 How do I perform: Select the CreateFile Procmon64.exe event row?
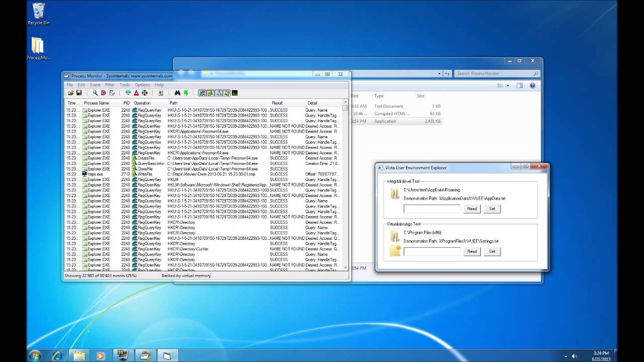click(x=204, y=158)
